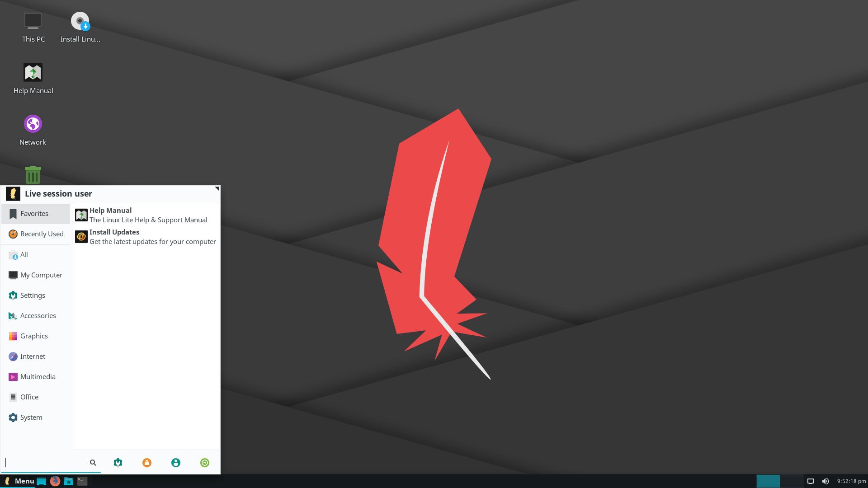Viewport: 868px width, 488px height.
Task: Select the Favorites category
Action: pos(36,214)
